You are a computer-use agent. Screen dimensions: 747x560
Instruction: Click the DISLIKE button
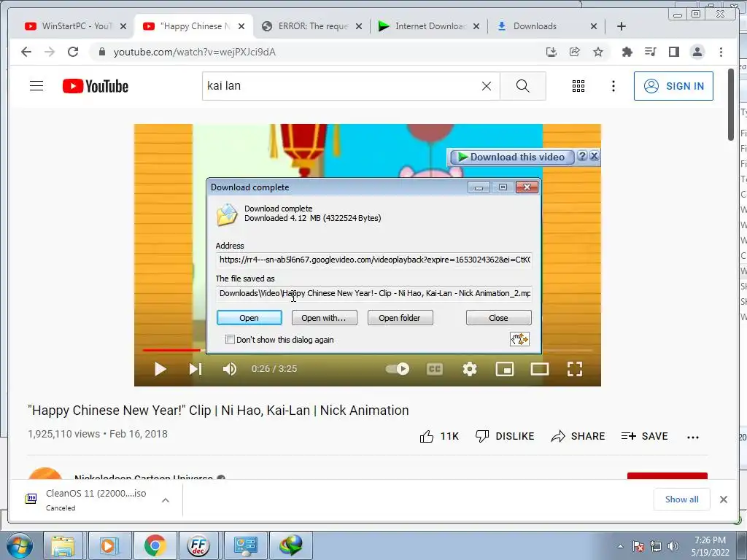click(505, 436)
